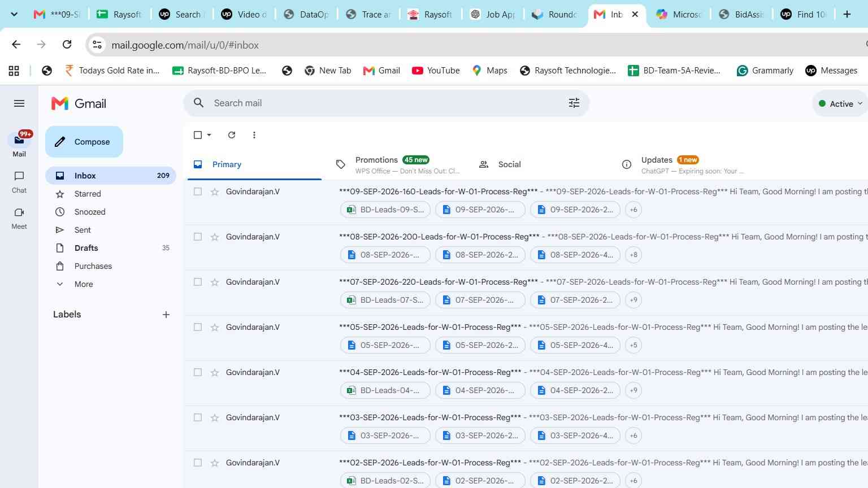This screenshot has width=868, height=488.
Task: Create new label with plus icon
Action: click(x=166, y=315)
